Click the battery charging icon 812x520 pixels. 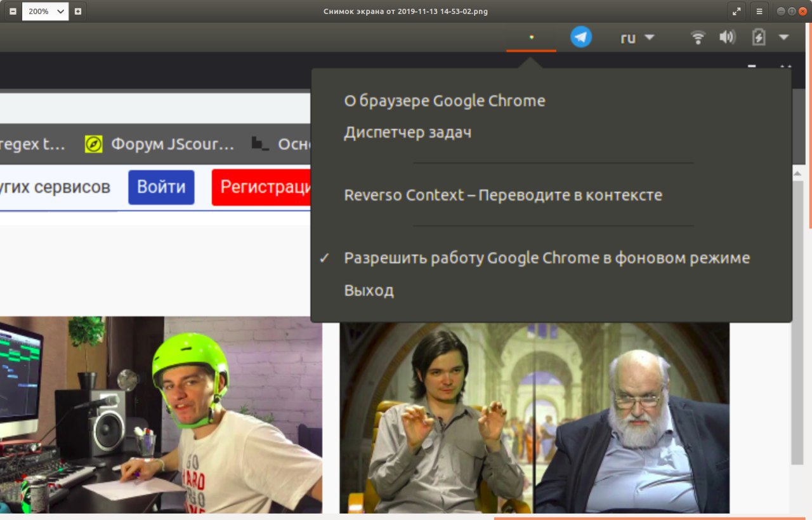(x=758, y=37)
